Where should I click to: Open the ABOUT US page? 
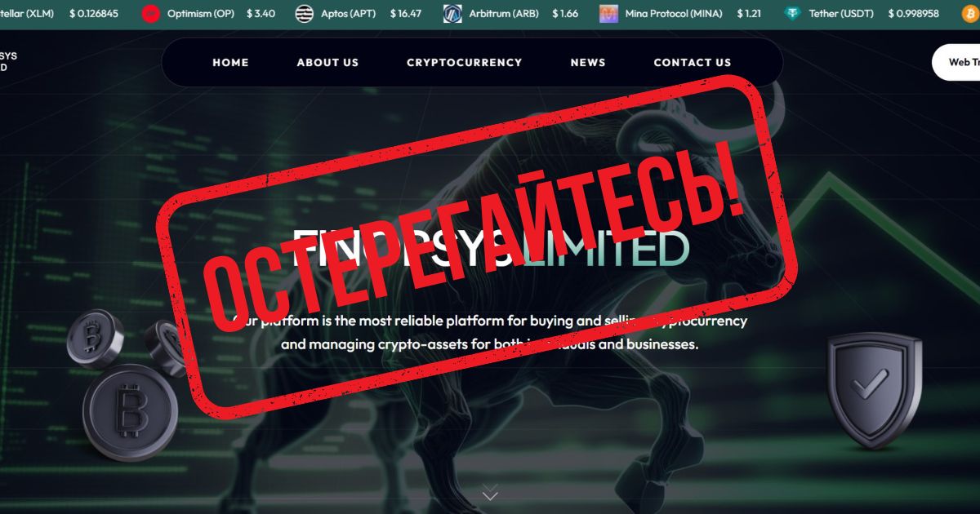327,62
